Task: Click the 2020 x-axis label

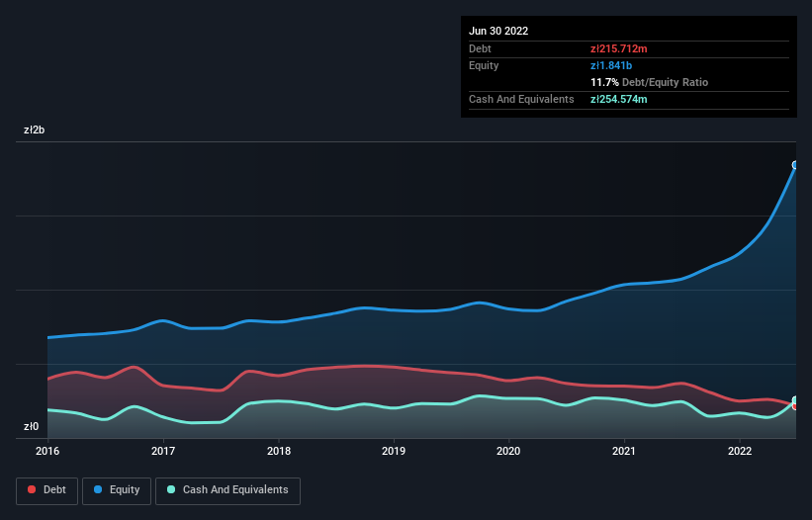Action: [x=508, y=451]
